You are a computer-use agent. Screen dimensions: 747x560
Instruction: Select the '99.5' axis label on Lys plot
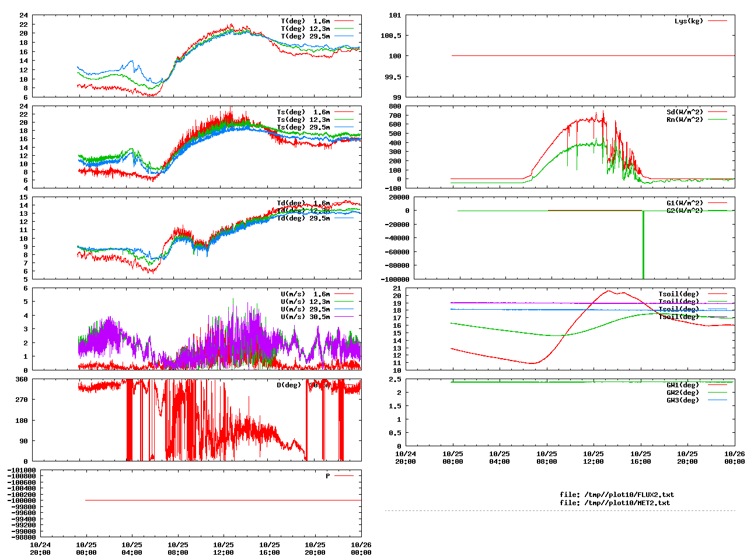[393, 77]
